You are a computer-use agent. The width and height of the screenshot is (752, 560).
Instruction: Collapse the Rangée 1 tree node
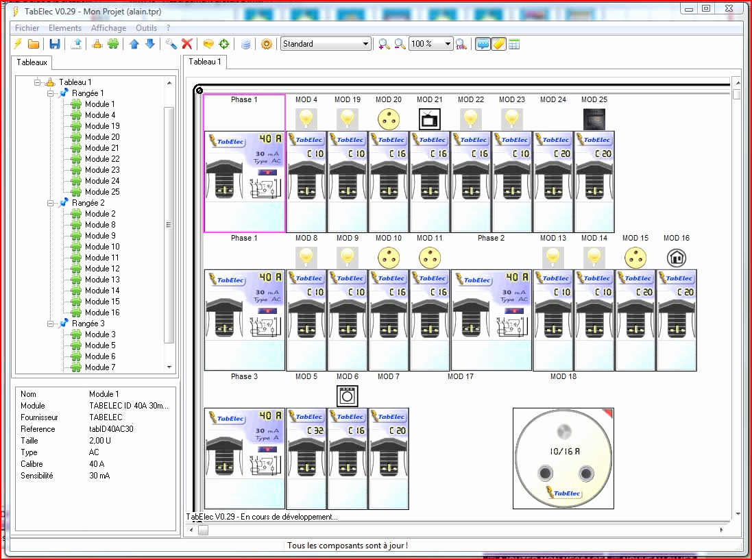click(50, 93)
